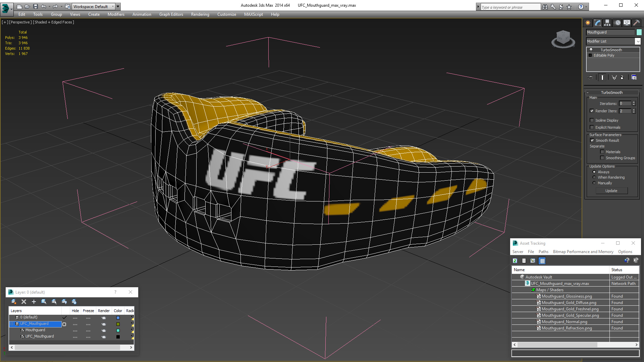Click Shaded + Edged Faces viewport label
Viewport: 644px width, 362px height.
[54, 22]
